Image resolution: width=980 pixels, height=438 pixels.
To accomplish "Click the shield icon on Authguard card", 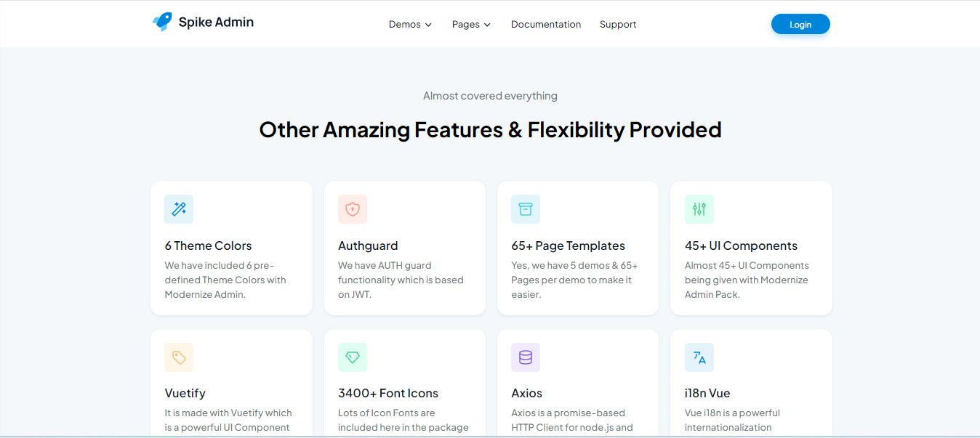I will (353, 209).
